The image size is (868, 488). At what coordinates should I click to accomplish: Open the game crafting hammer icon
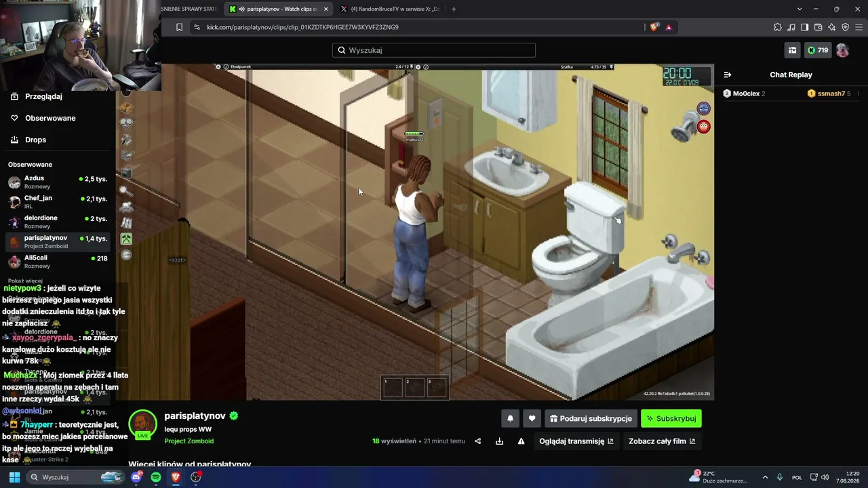click(x=126, y=140)
